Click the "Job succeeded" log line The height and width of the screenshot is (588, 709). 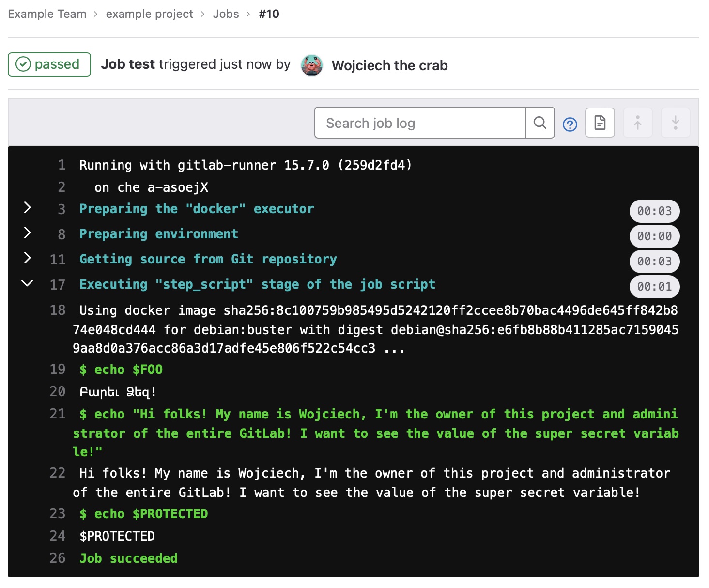(x=128, y=558)
